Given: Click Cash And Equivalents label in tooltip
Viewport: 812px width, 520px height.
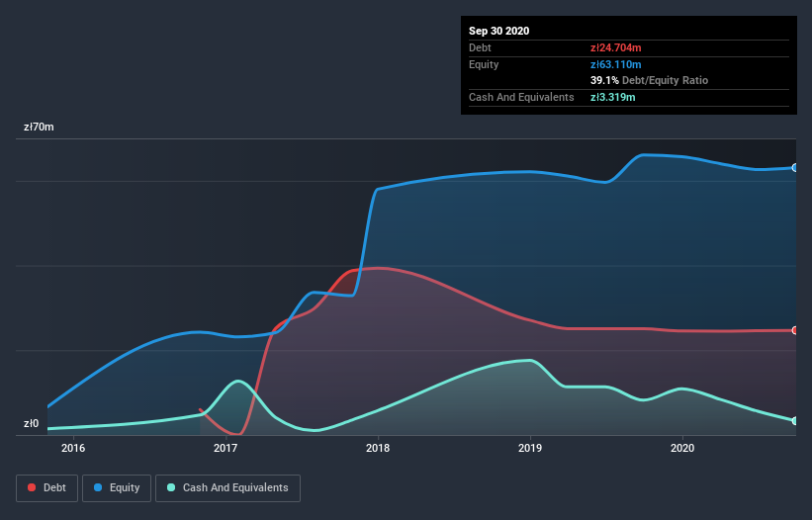Looking at the screenshot, I should tap(521, 97).
